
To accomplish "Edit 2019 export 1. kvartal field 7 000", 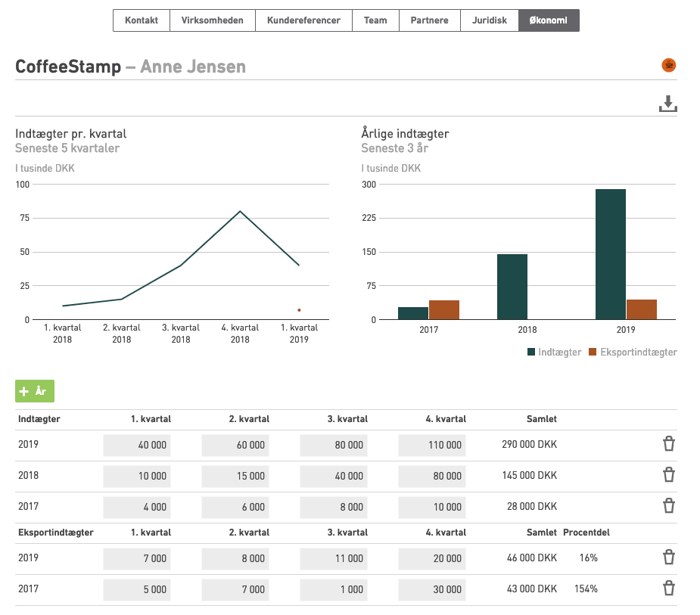I will point(137,559).
